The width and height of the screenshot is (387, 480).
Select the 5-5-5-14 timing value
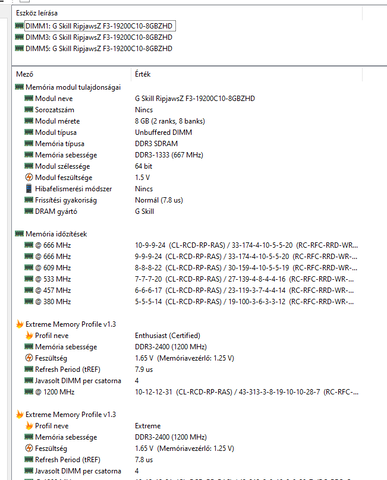[244, 302]
